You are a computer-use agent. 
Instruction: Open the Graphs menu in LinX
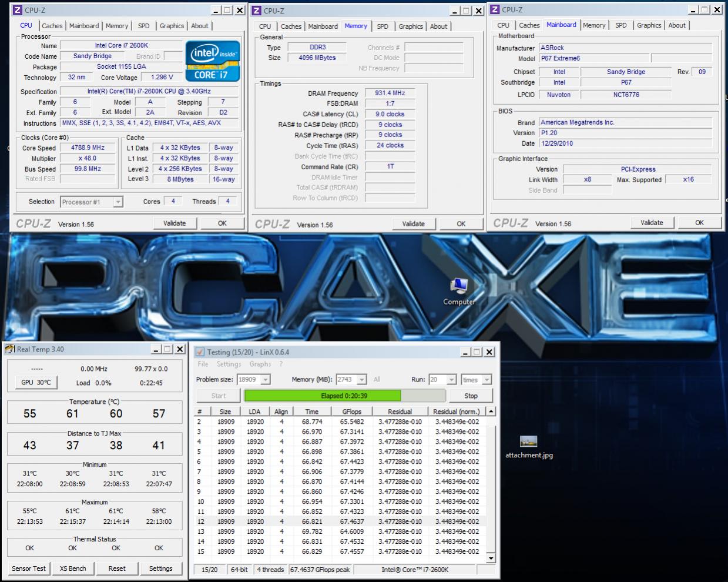[260, 364]
